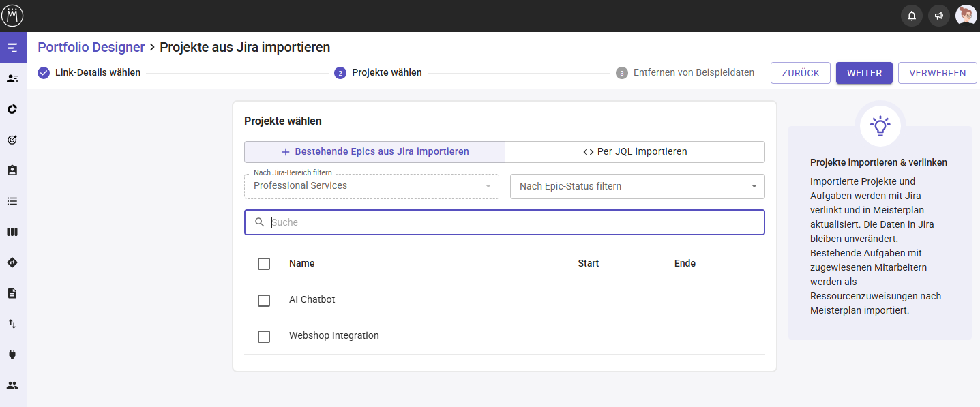The height and width of the screenshot is (407, 980).
Task: Open the plug integrations sidebar icon
Action: click(x=12, y=355)
